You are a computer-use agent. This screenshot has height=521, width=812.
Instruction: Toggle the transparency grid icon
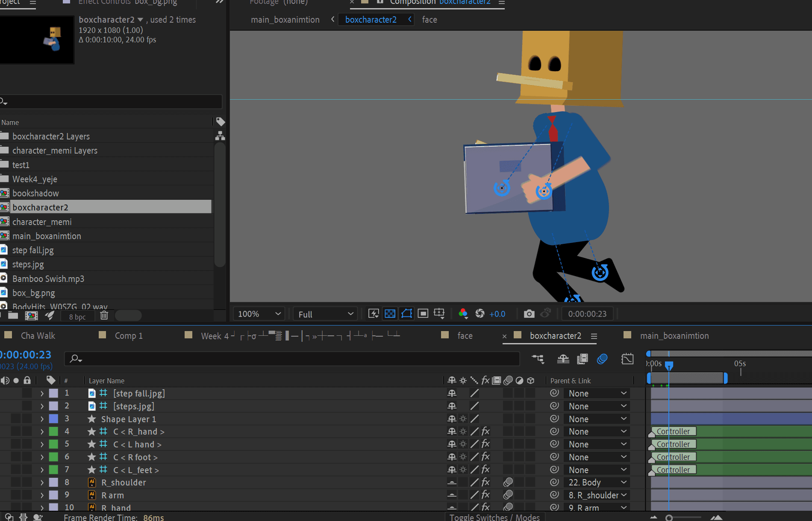(390, 314)
